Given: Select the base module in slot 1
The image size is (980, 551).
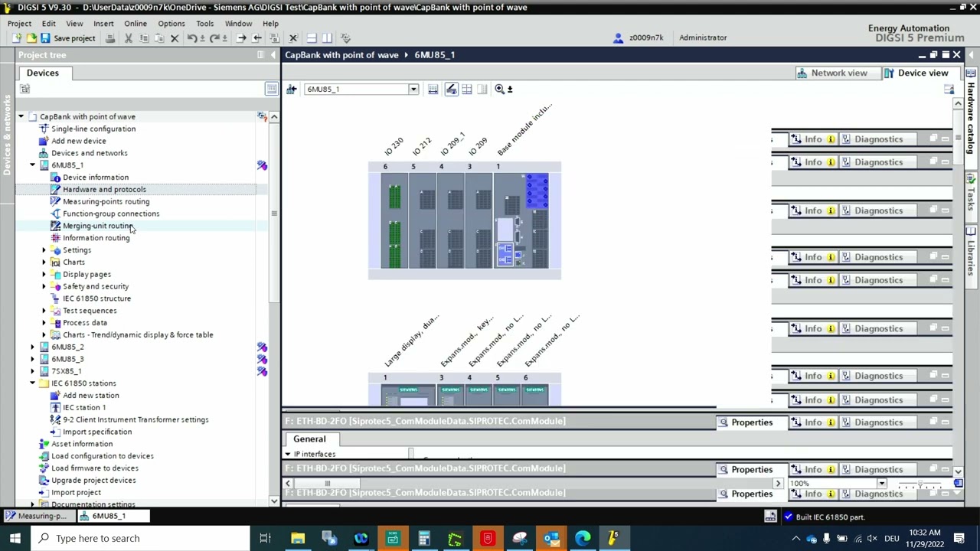Looking at the screenshot, I should tap(521, 222).
